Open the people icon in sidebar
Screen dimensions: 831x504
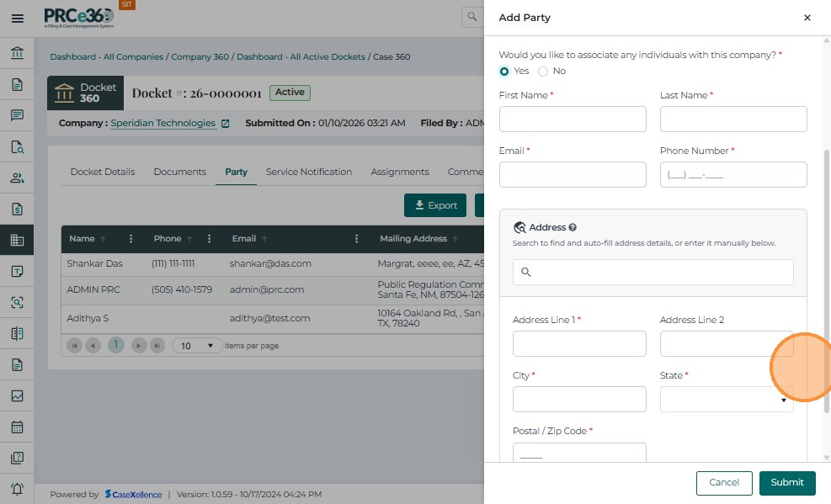(x=17, y=178)
